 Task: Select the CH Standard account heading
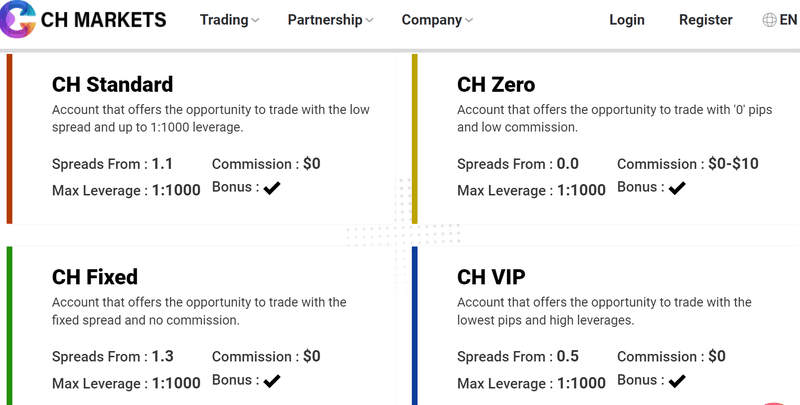coord(112,84)
